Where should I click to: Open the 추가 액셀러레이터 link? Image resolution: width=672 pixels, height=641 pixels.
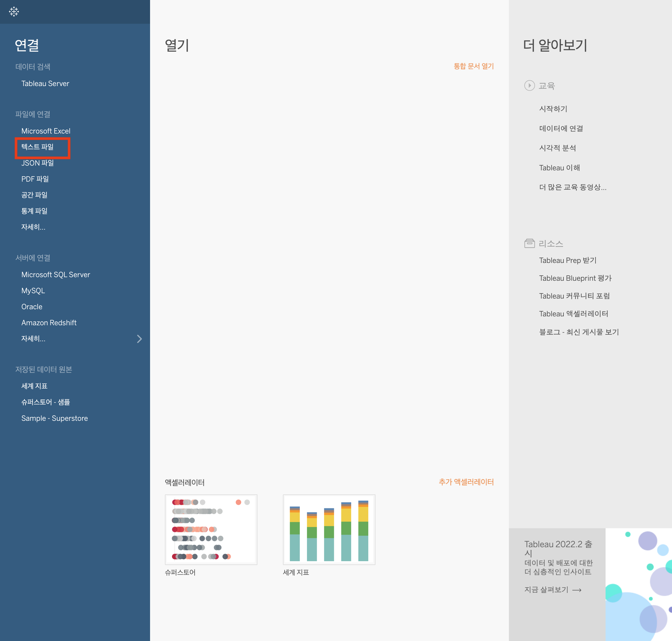click(x=466, y=482)
